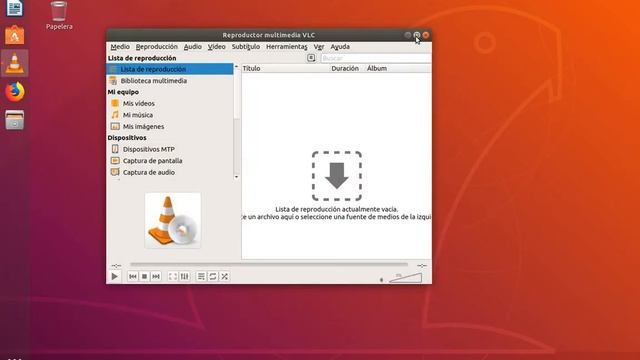The image size is (640, 360).
Task: Open the Files manager dock icon
Action: (x=15, y=120)
